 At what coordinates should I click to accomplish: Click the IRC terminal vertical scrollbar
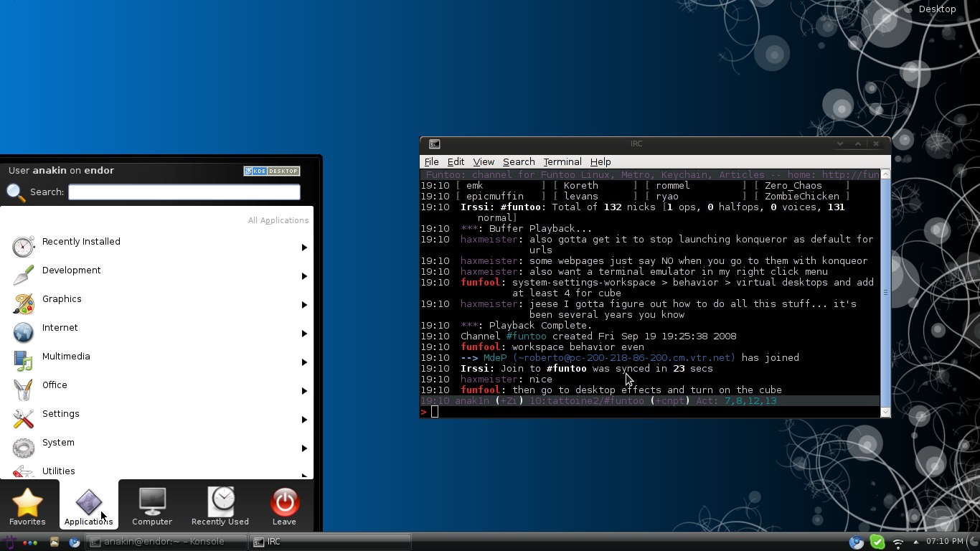885,293
